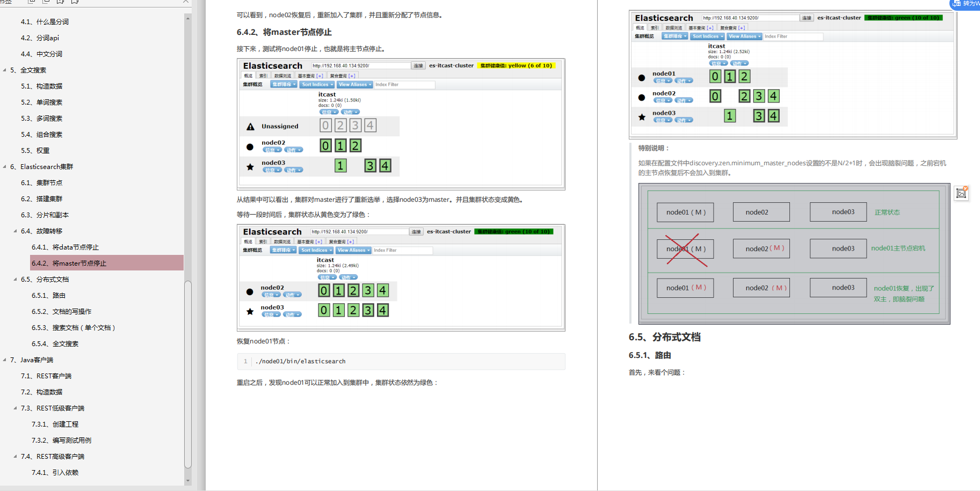Jump to bookmark 6、Elasticsearch集群
The height and width of the screenshot is (491, 980).
[41, 167]
